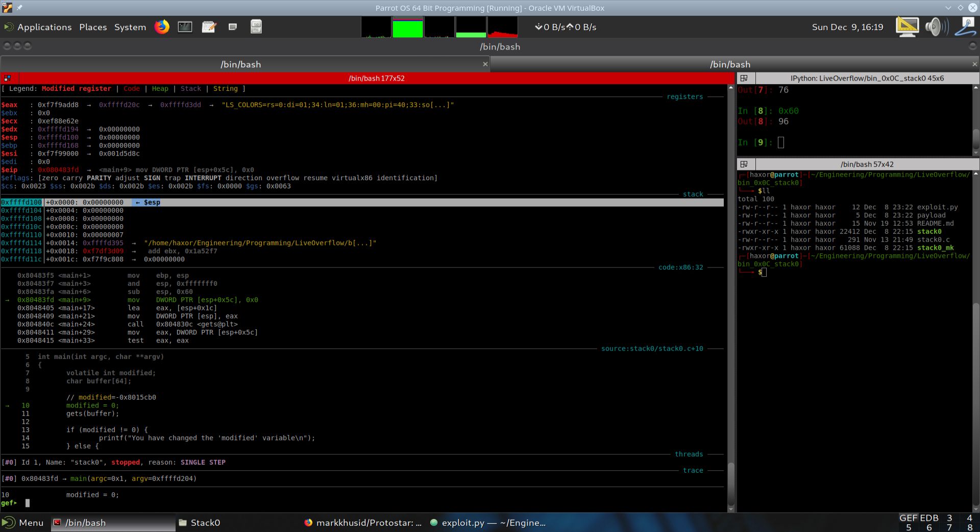Open grouping menu icon of /bin/bash 177x52 pane

click(7, 78)
